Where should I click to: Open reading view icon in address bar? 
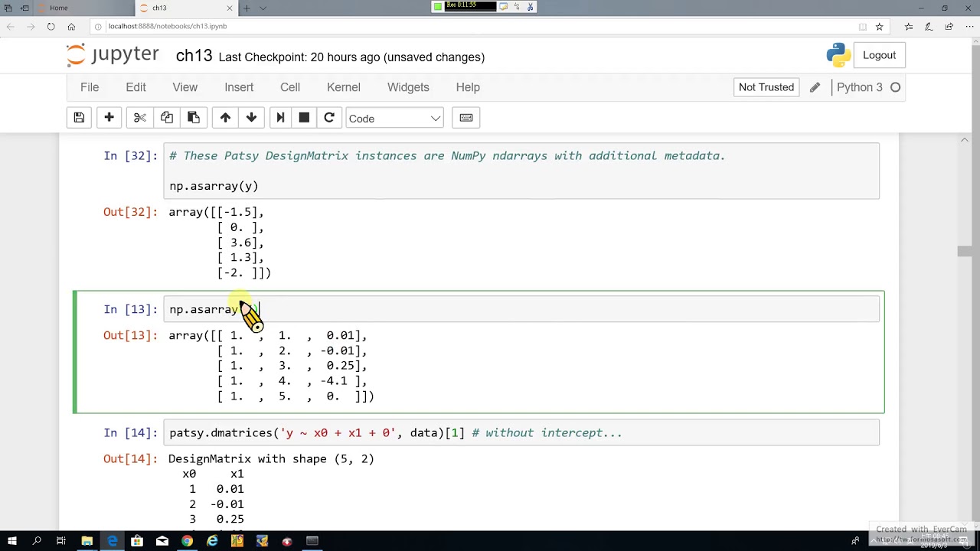[x=863, y=26]
